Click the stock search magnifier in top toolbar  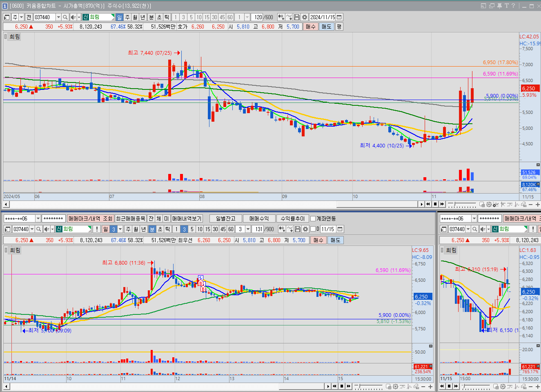(65, 17)
